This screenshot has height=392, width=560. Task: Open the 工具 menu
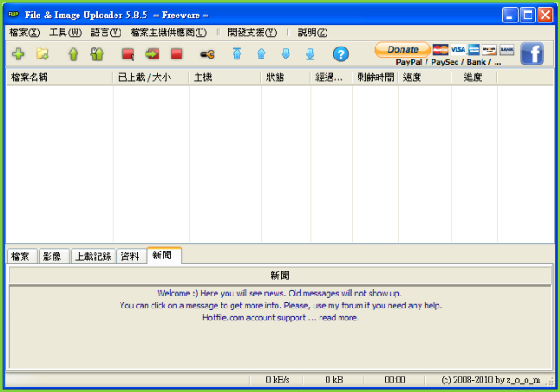click(65, 33)
